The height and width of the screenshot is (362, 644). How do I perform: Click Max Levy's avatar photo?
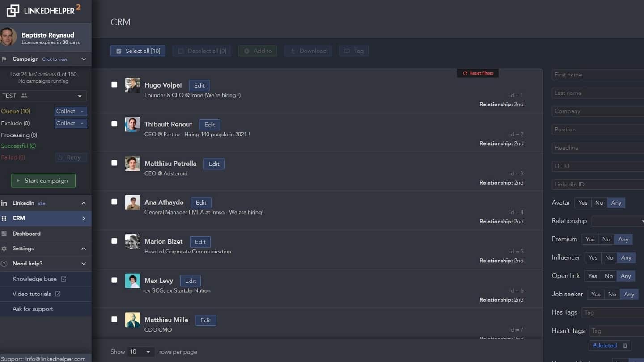tap(132, 281)
